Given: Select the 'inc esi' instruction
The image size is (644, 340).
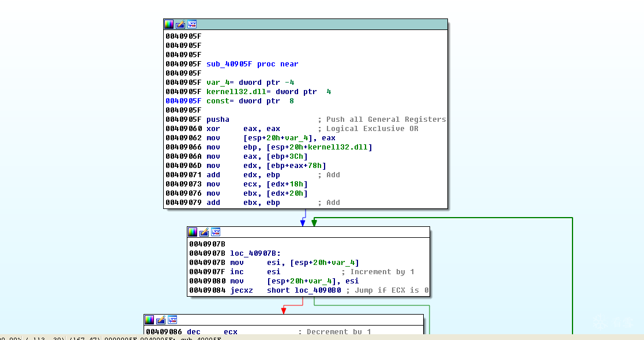Looking at the screenshot, I should [x=255, y=272].
